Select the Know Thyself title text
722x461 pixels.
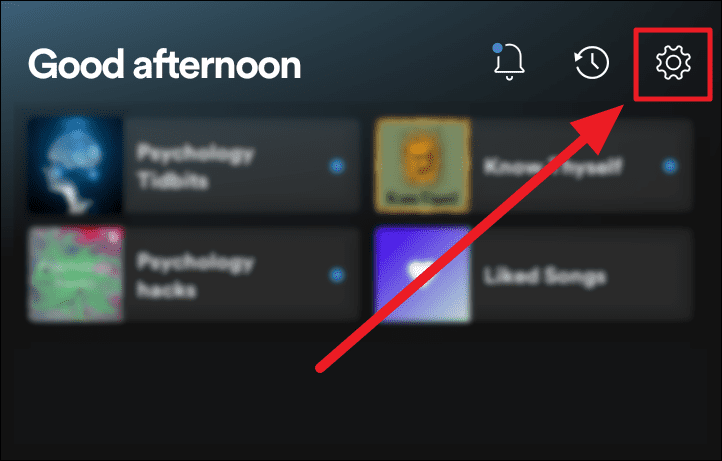(553, 166)
